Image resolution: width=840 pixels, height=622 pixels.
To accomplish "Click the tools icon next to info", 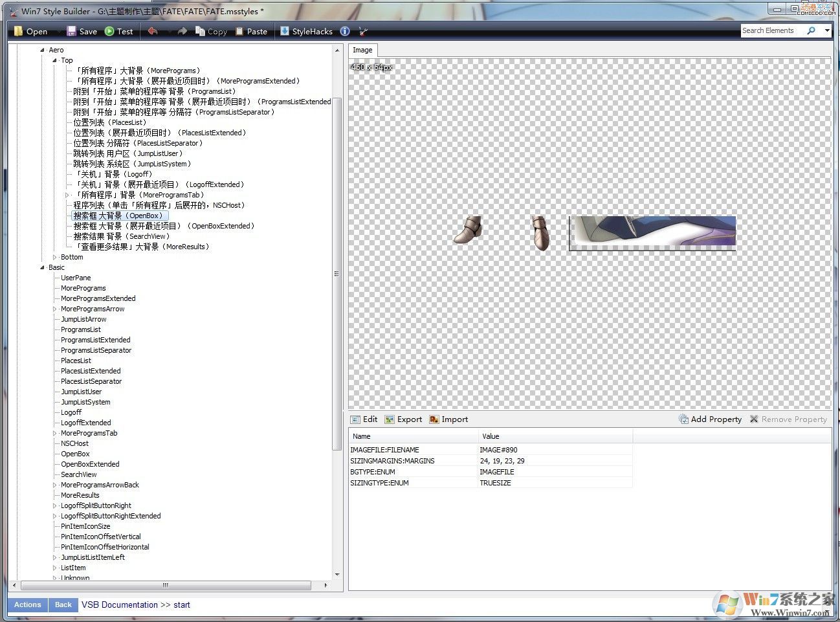I will pyautogui.click(x=363, y=31).
